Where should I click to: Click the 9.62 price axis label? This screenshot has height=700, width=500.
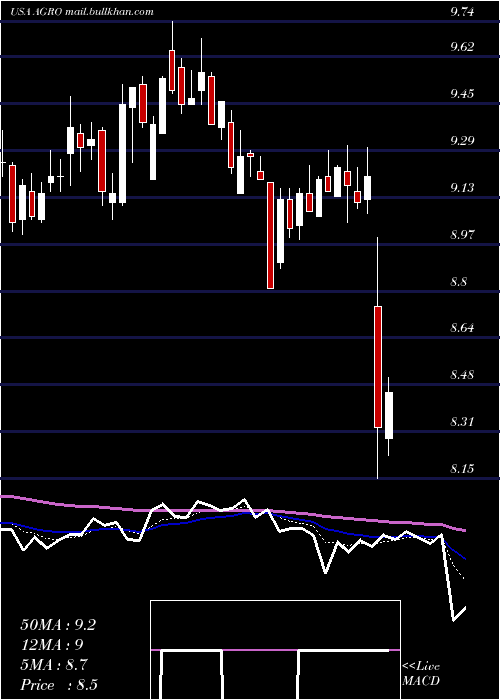pos(462,46)
